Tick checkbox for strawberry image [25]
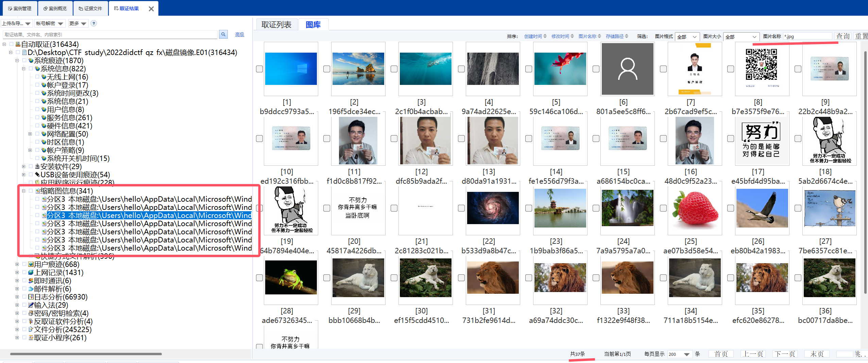The image size is (868, 363). (663, 208)
